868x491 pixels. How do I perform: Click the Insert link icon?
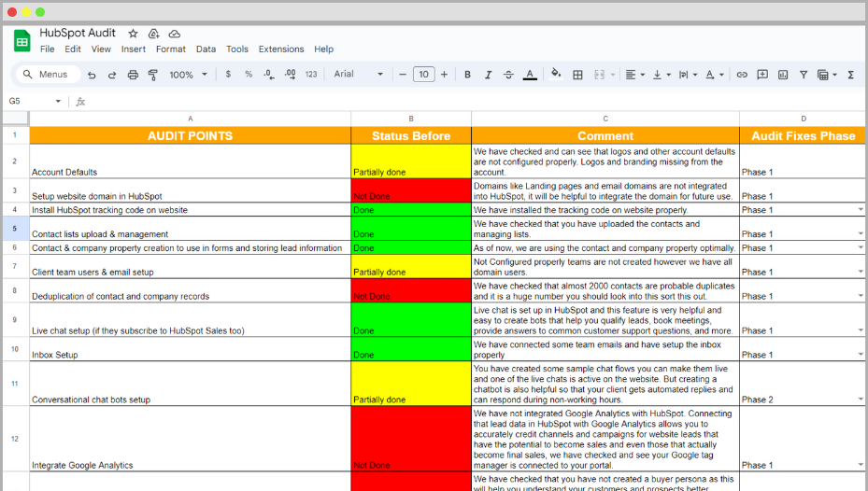pos(742,75)
